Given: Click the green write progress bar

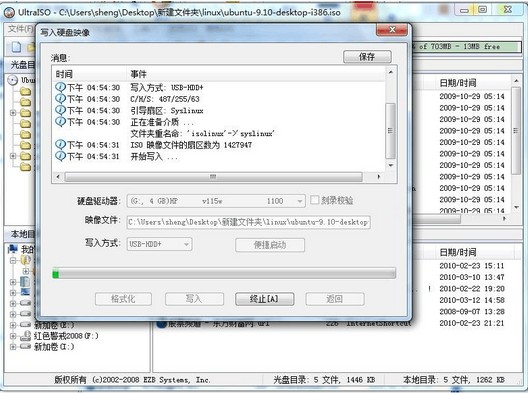Looking at the screenshot, I should [224, 273].
